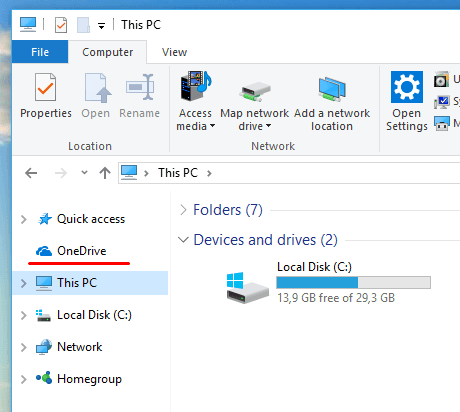Go back with the left arrow button
Image resolution: width=460 pixels, height=412 pixels.
click(x=31, y=173)
